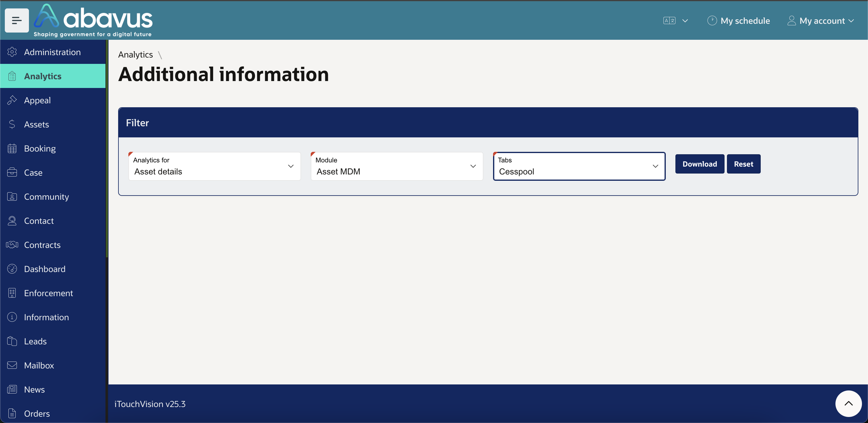Viewport: 868px width, 423px height.
Task: Click the Contracts handshake icon
Action: tap(12, 245)
